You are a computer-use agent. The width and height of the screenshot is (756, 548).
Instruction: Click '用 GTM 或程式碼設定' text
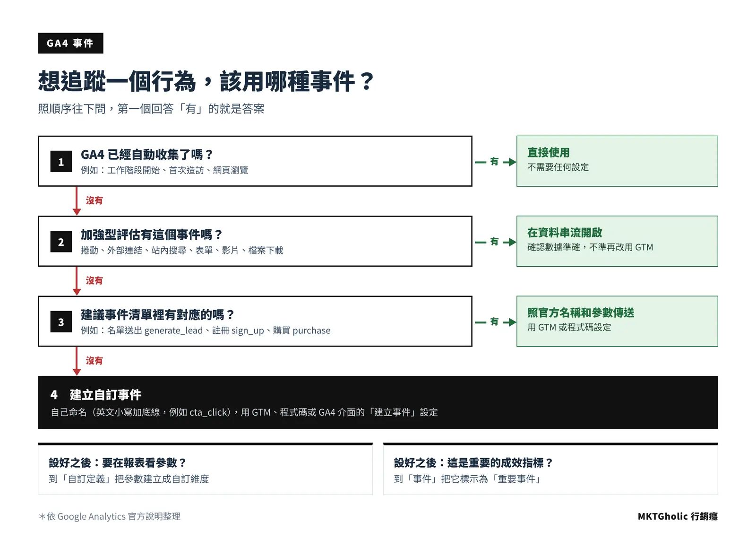[x=569, y=327]
